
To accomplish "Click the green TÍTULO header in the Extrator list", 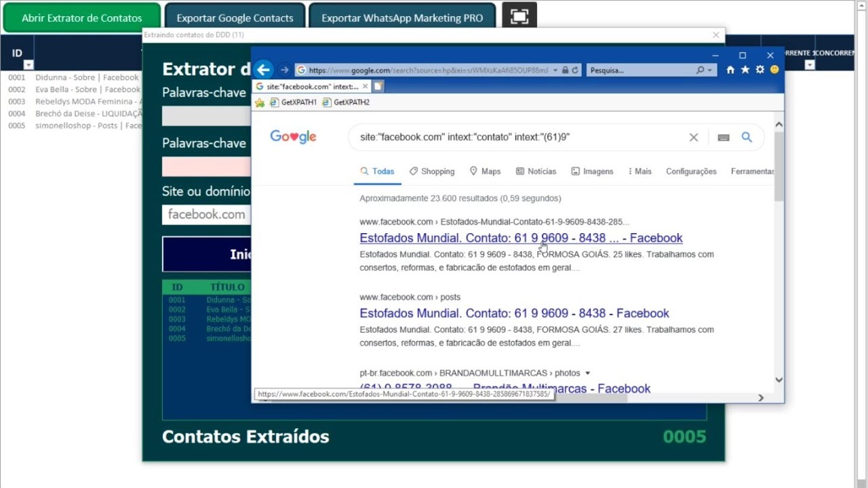I will pos(227,287).
